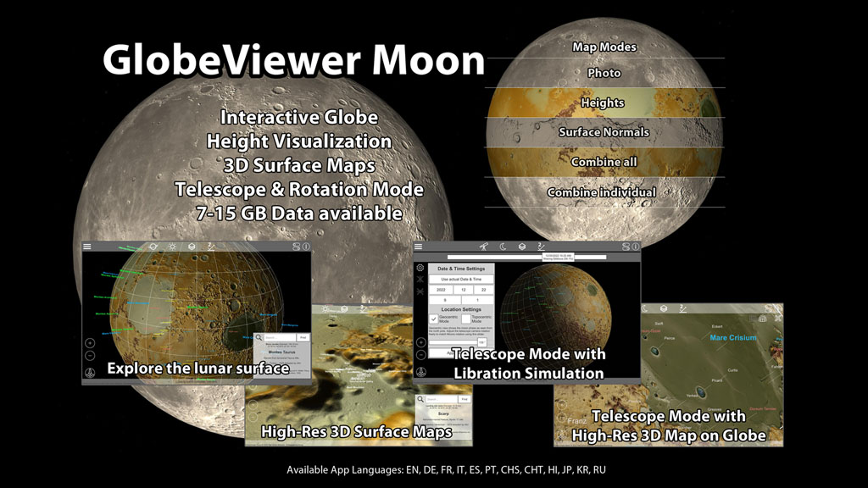
Task: Zoom out on Libration Simulation globe
Action: (x=421, y=355)
